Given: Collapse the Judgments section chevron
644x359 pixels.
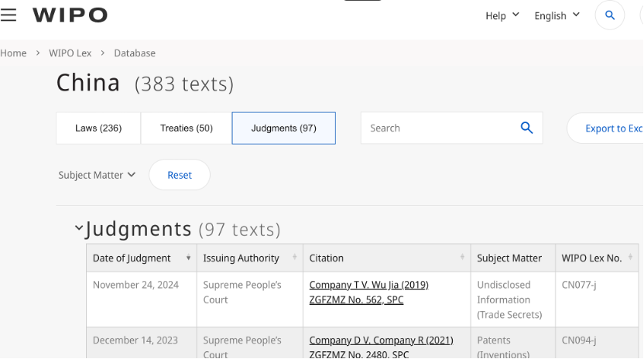Looking at the screenshot, I should [78, 228].
